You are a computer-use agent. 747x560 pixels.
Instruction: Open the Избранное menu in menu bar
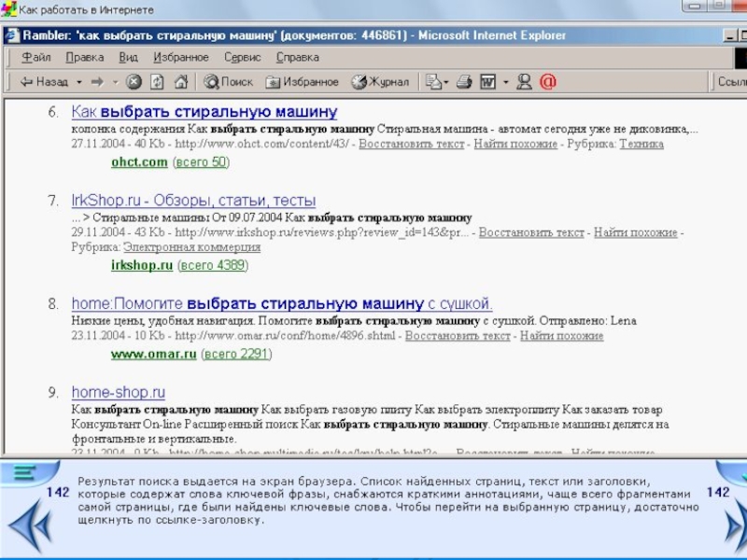(181, 57)
